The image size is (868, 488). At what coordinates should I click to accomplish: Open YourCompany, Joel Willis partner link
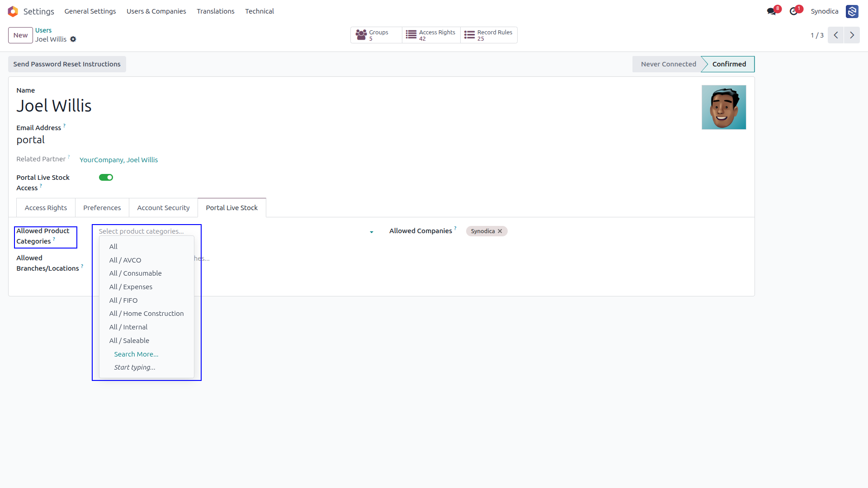119,160
